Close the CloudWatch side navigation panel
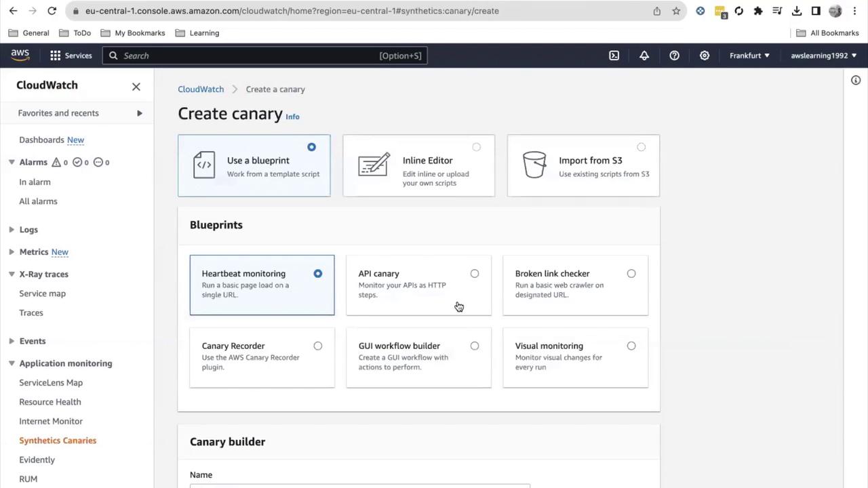868x488 pixels. tap(136, 86)
